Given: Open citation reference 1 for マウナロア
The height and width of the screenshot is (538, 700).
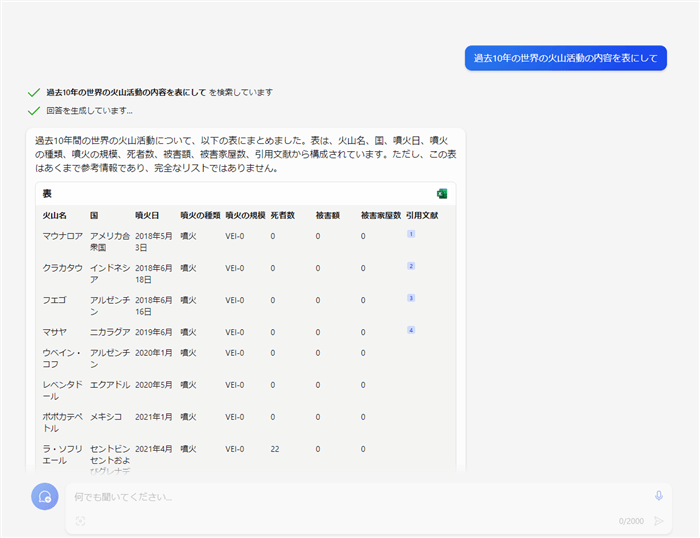Looking at the screenshot, I should [x=411, y=234].
